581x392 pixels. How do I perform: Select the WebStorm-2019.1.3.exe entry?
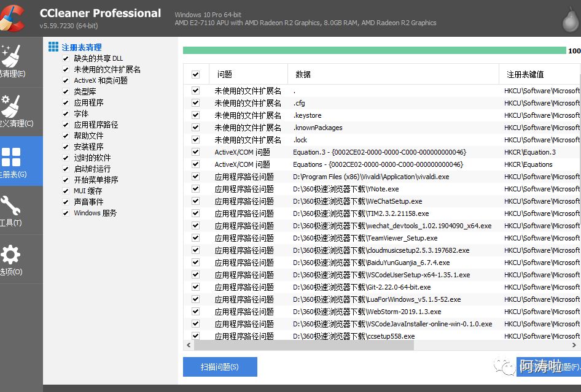click(367, 312)
